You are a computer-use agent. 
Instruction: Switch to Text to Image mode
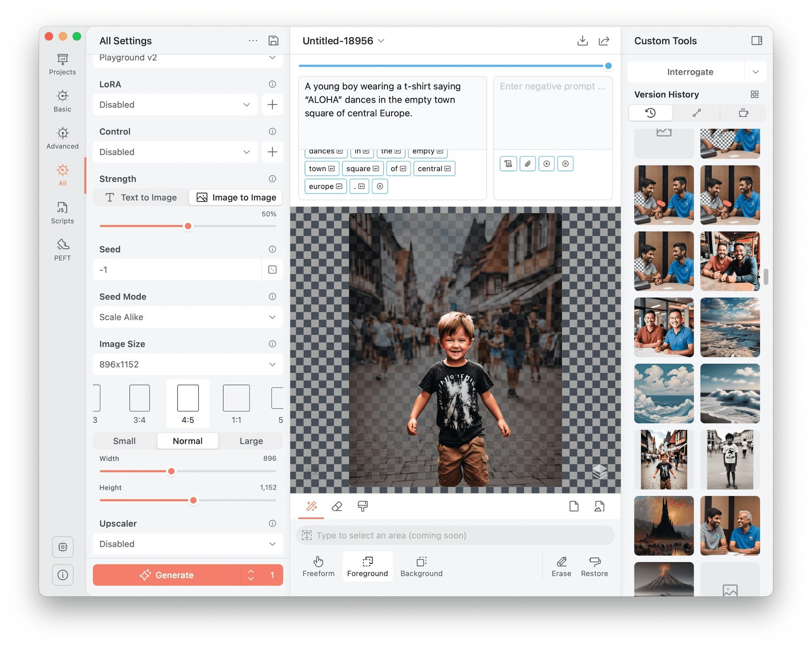click(x=141, y=197)
